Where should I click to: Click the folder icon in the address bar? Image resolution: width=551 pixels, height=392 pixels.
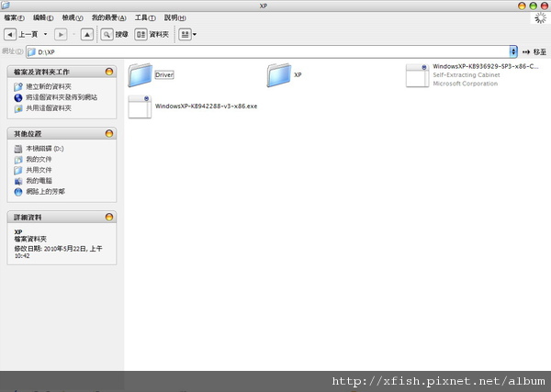pyautogui.click(x=31, y=52)
